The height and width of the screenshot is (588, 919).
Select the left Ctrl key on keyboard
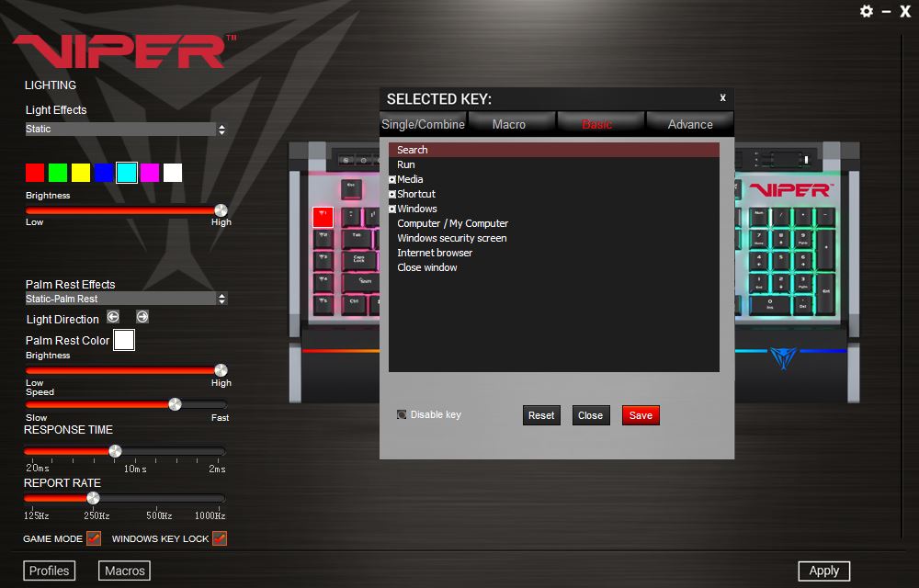(355, 304)
